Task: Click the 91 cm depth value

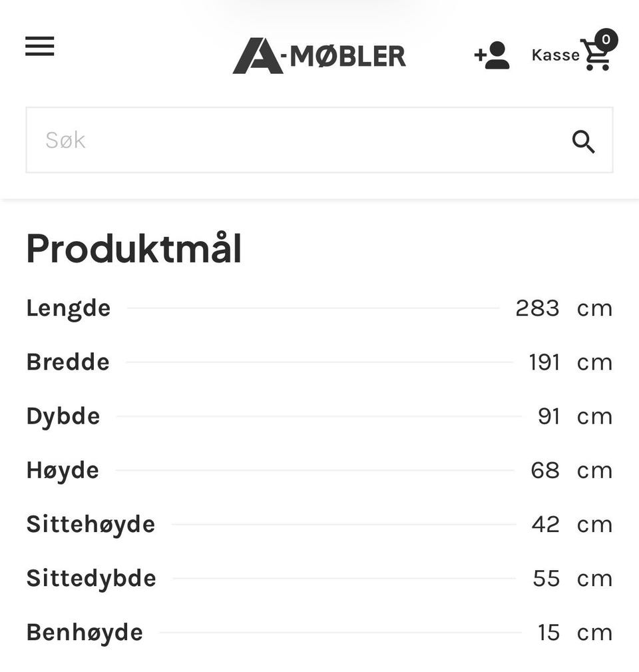Action: (x=574, y=416)
